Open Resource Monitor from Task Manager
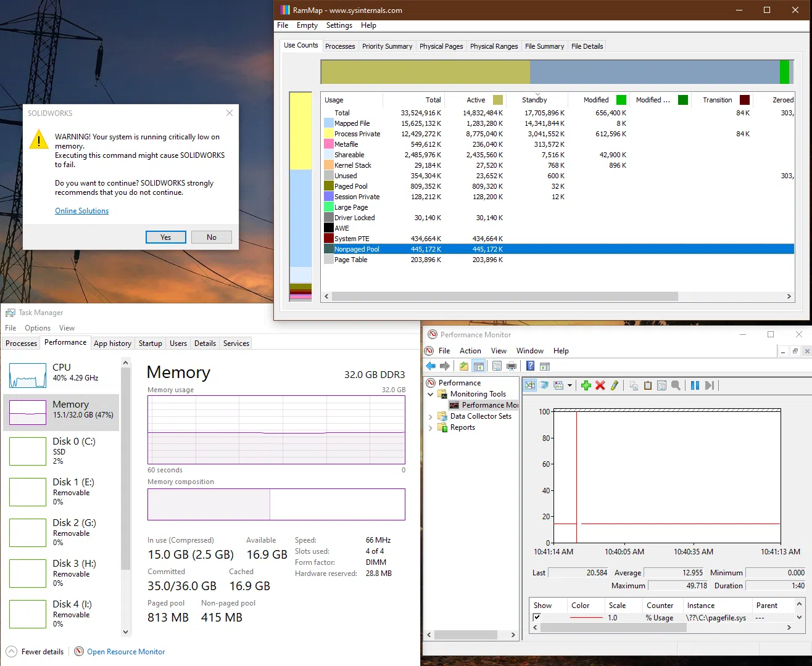This screenshot has height=666, width=812. click(x=126, y=652)
